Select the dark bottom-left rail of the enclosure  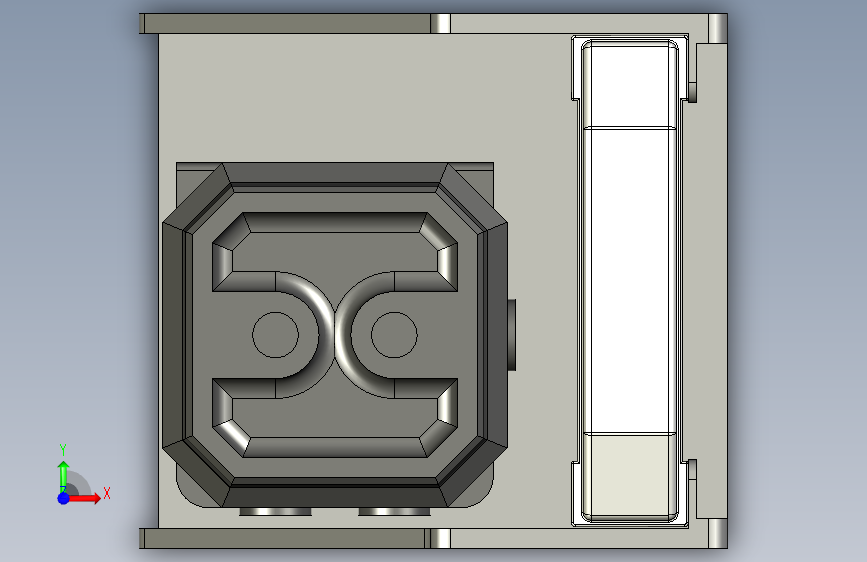pos(284,538)
